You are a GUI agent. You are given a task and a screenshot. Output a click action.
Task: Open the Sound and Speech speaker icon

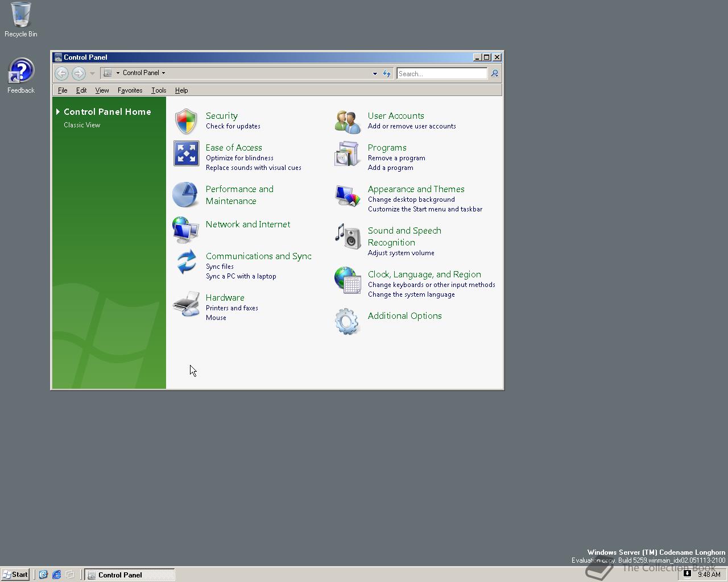tap(348, 236)
